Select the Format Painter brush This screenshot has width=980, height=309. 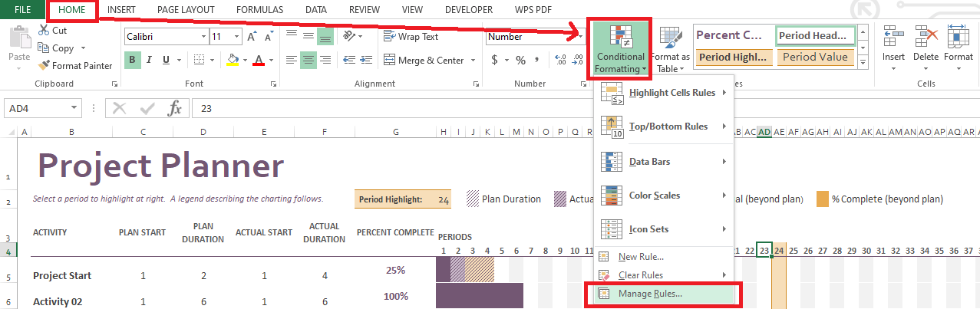point(44,66)
